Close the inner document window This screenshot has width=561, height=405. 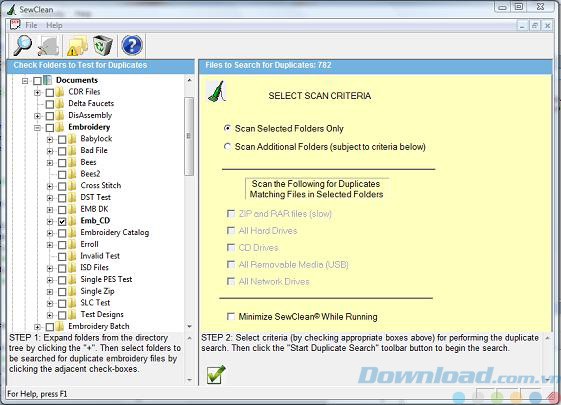(547, 26)
